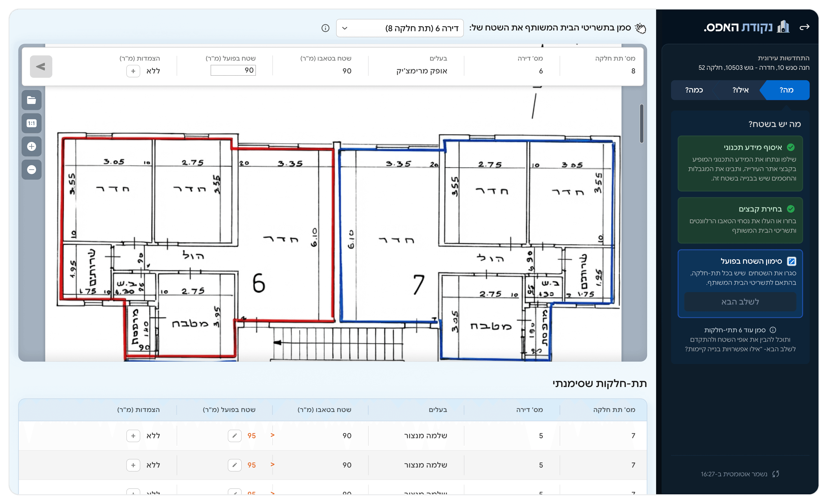Click the actual area input showing 90
828x504 pixels.
pos(233,70)
